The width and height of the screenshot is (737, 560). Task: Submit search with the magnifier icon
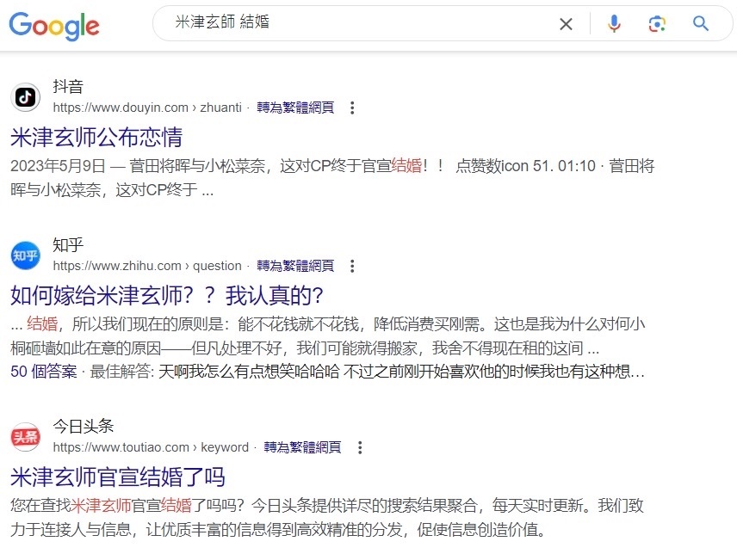tap(700, 23)
